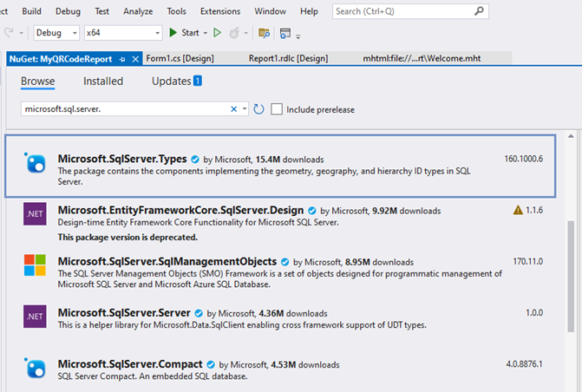Click the Microsoft.SqlServer.Types package icon
Screen dimensions: 582x392
pyautogui.click(x=36, y=163)
